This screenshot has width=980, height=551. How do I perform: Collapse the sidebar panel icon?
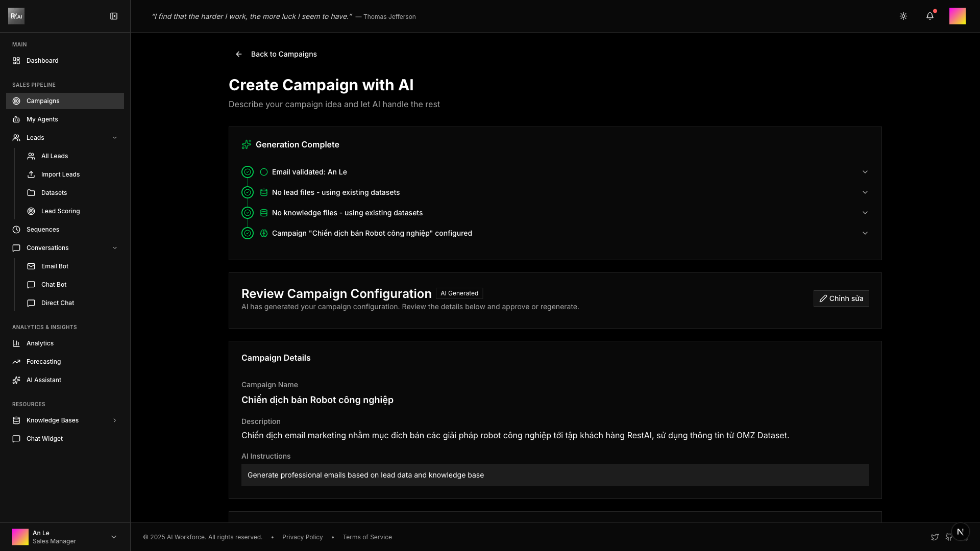point(114,16)
